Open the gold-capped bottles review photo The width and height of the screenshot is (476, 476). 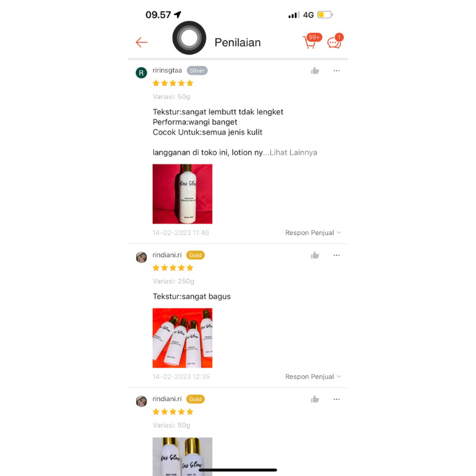point(183,456)
